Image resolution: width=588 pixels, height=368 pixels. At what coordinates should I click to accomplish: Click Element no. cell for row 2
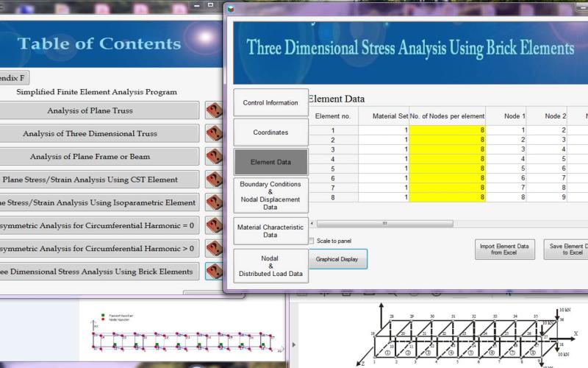pyautogui.click(x=333, y=140)
